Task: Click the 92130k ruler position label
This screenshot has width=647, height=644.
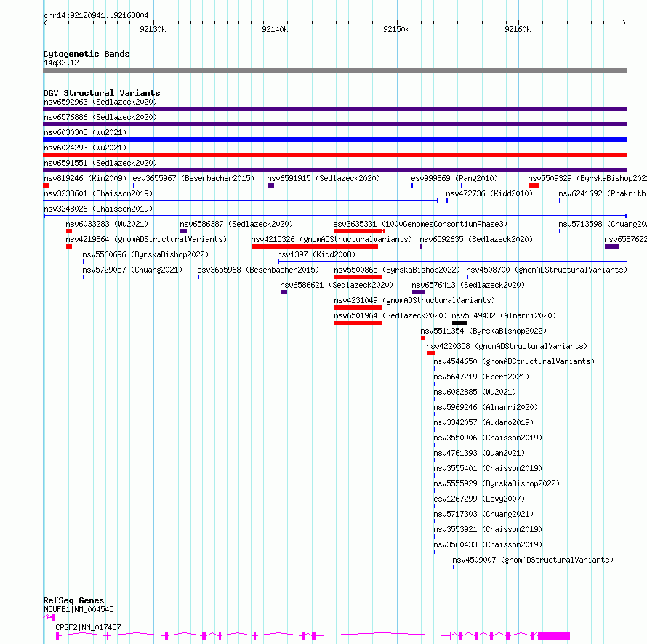Action: click(153, 29)
